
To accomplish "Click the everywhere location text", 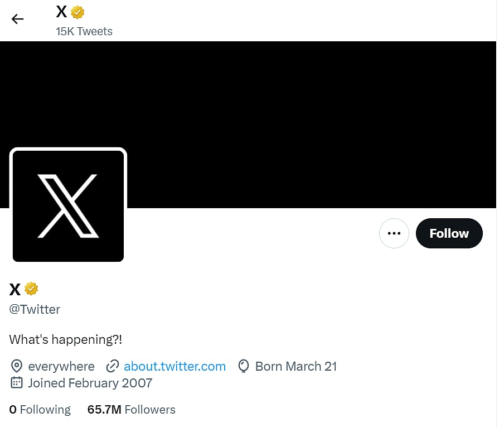I will pos(61,366).
